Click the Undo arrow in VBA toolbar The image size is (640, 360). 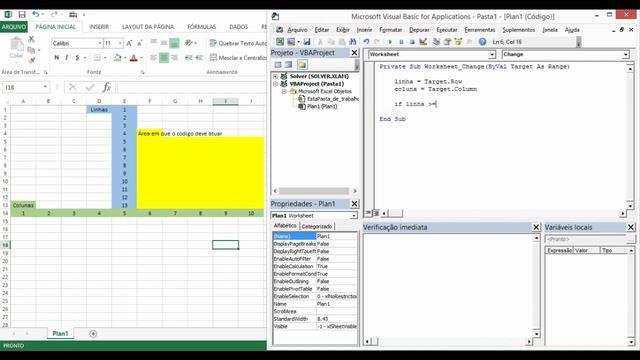click(366, 42)
